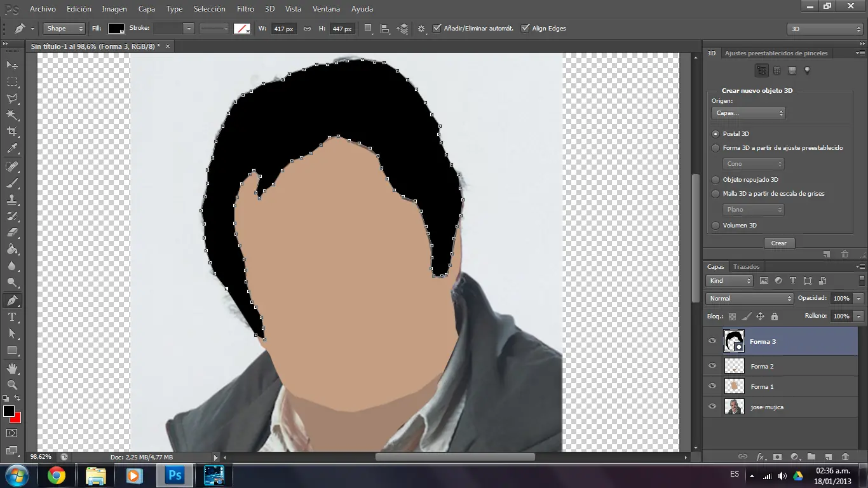Select Malla 3D a partir de escala de grises
This screenshot has width=868, height=488.
715,194
